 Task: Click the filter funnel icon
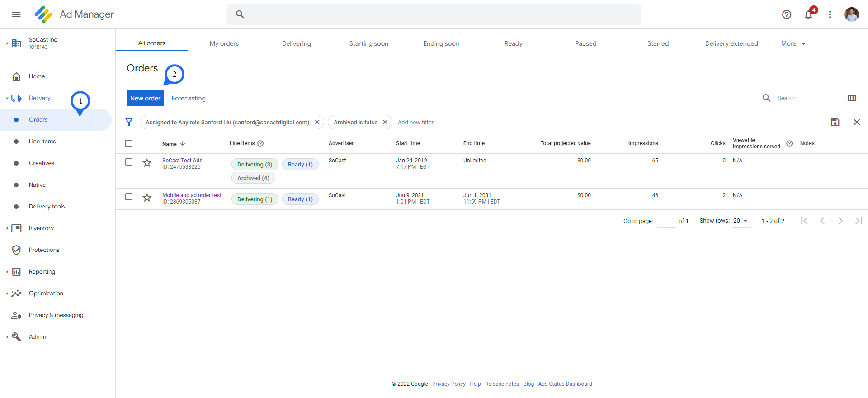[x=129, y=122]
